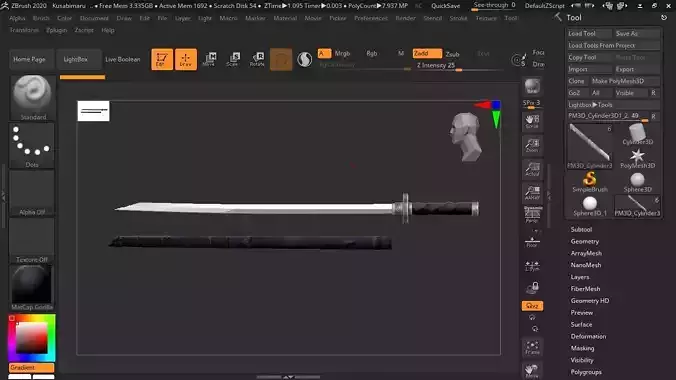Click the Zoom canvas icon
Image resolution: width=676 pixels, height=380 pixels.
[532, 145]
